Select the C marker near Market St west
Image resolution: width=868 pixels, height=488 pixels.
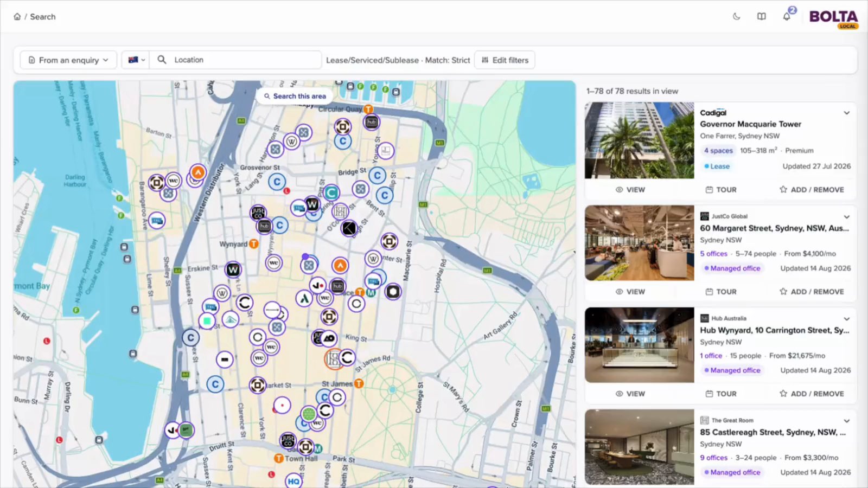click(x=215, y=384)
